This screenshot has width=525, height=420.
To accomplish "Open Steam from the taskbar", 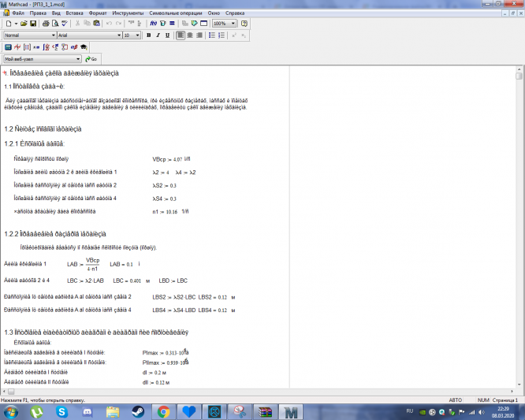I will (x=138, y=412).
